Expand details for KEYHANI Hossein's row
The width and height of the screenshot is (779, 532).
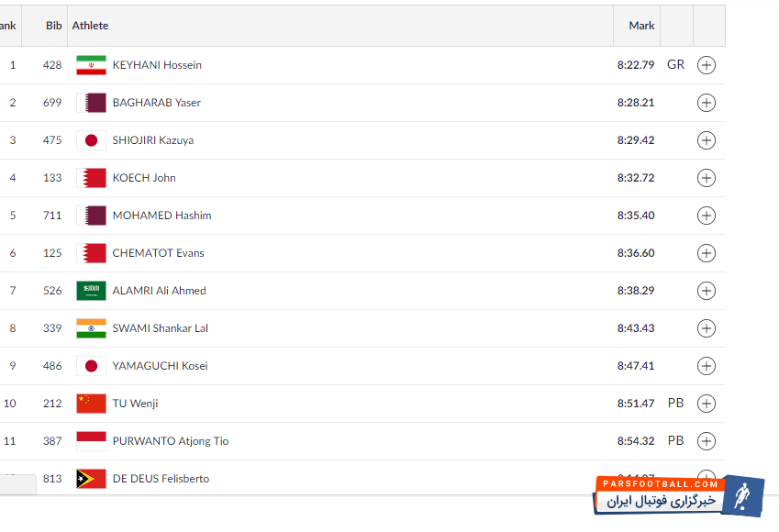[x=706, y=65]
